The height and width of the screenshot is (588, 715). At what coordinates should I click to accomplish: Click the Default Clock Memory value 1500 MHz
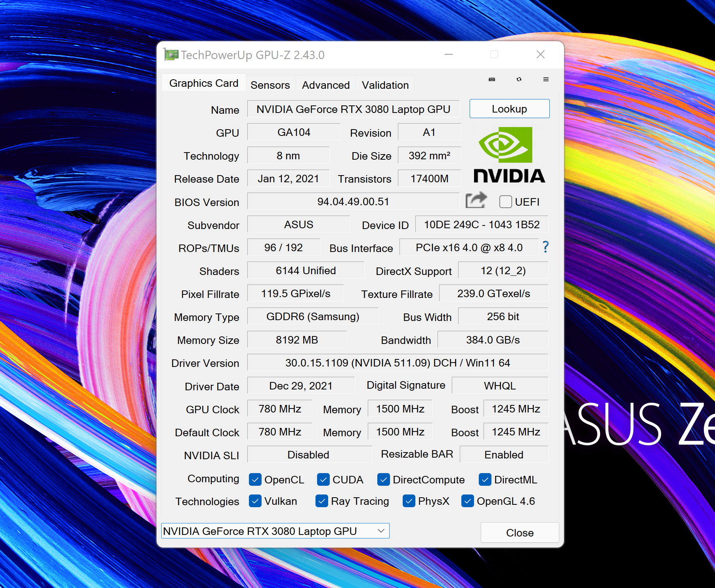pyautogui.click(x=400, y=431)
